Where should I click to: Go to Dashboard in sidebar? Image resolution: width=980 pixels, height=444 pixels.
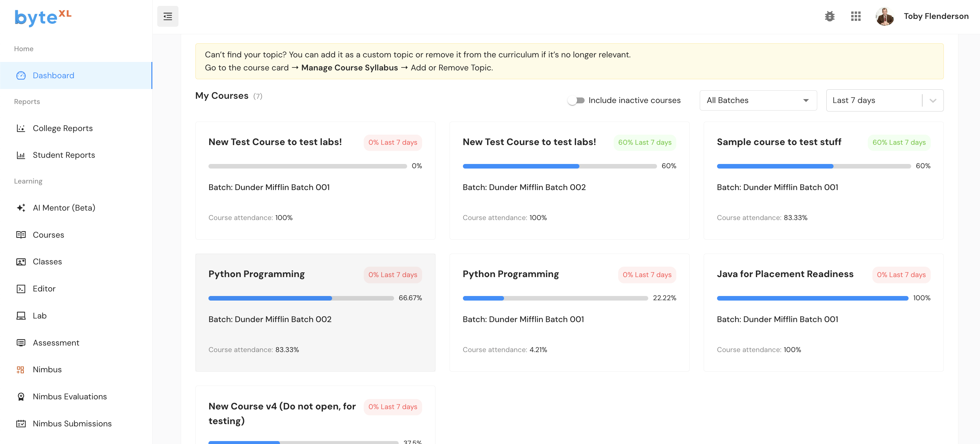[53, 76]
